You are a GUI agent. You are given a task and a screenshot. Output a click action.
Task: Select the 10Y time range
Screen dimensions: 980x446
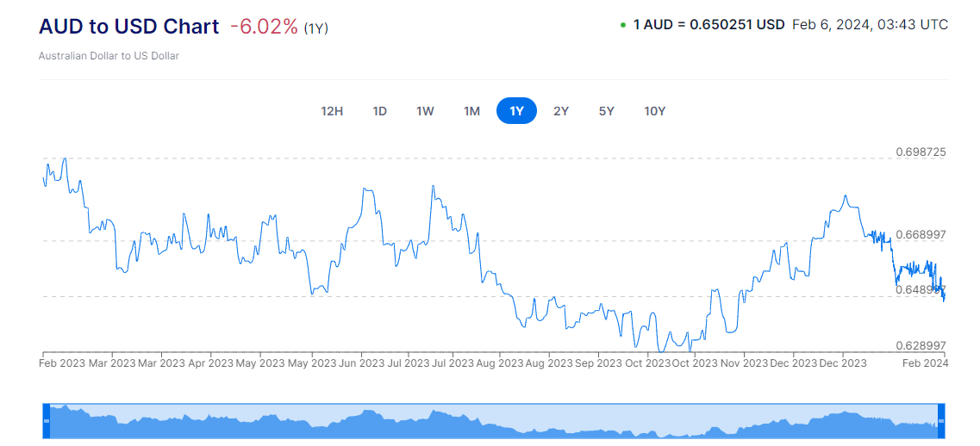click(x=655, y=111)
